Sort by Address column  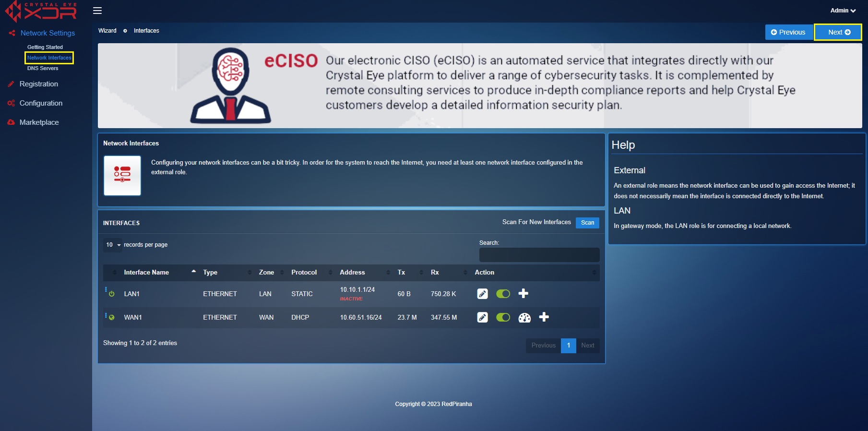tap(364, 272)
